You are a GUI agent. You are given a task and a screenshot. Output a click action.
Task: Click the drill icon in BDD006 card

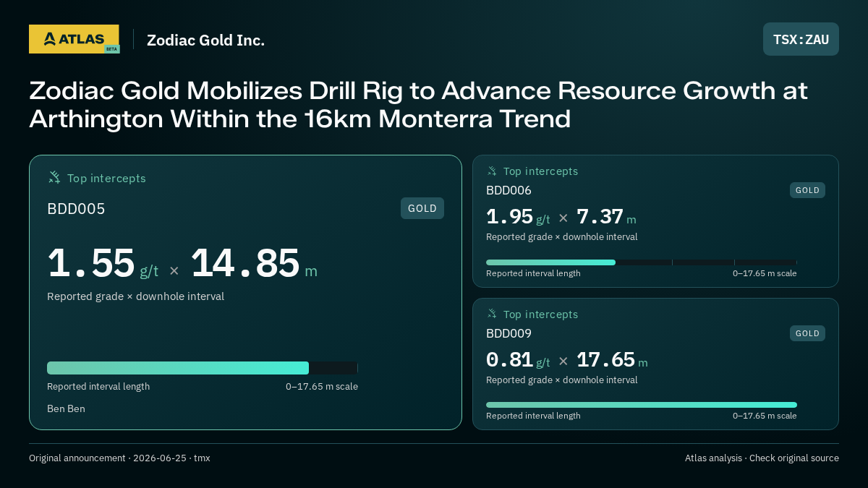(492, 171)
